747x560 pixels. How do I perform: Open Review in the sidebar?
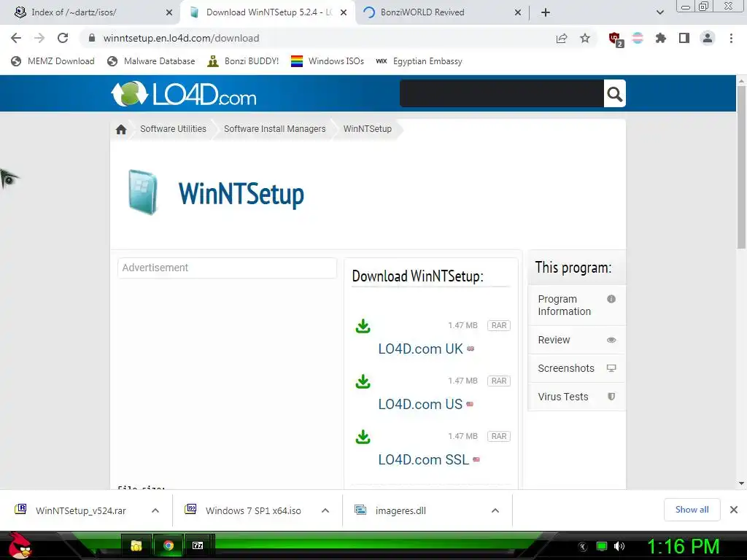point(577,340)
